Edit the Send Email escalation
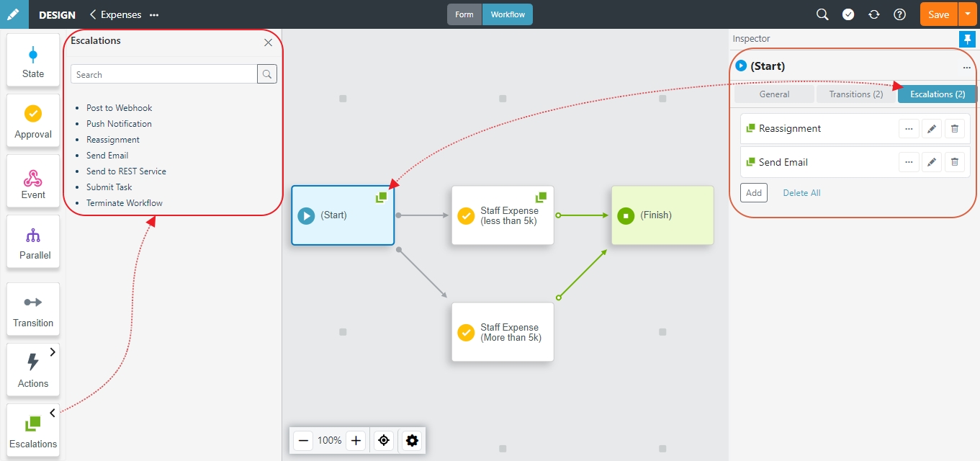This screenshot has height=461, width=980. [x=932, y=162]
